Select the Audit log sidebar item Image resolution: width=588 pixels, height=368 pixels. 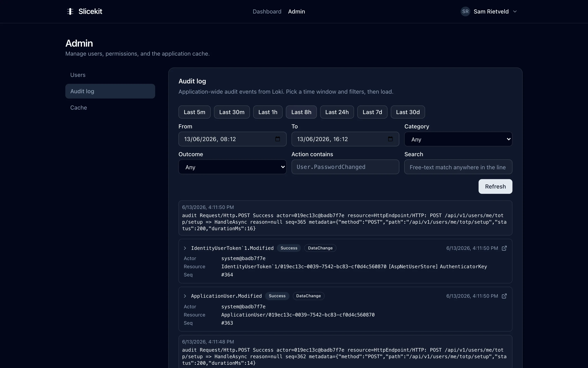click(110, 91)
